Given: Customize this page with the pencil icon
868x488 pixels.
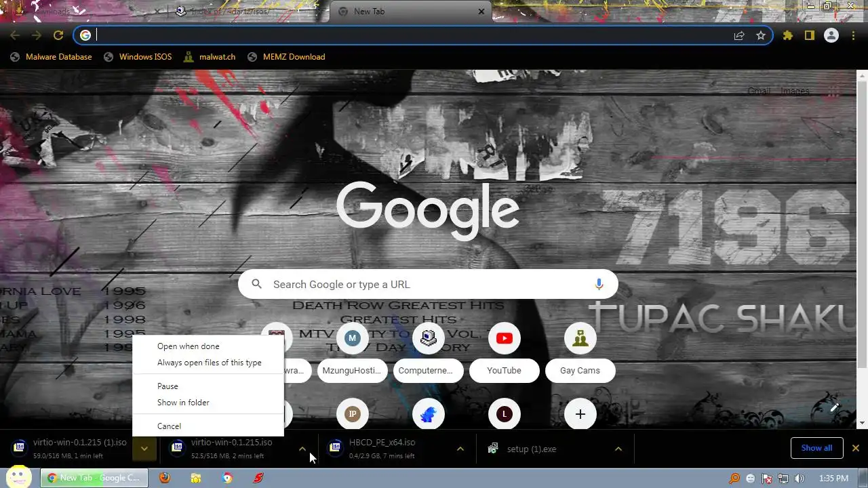Looking at the screenshot, I should click(x=835, y=407).
